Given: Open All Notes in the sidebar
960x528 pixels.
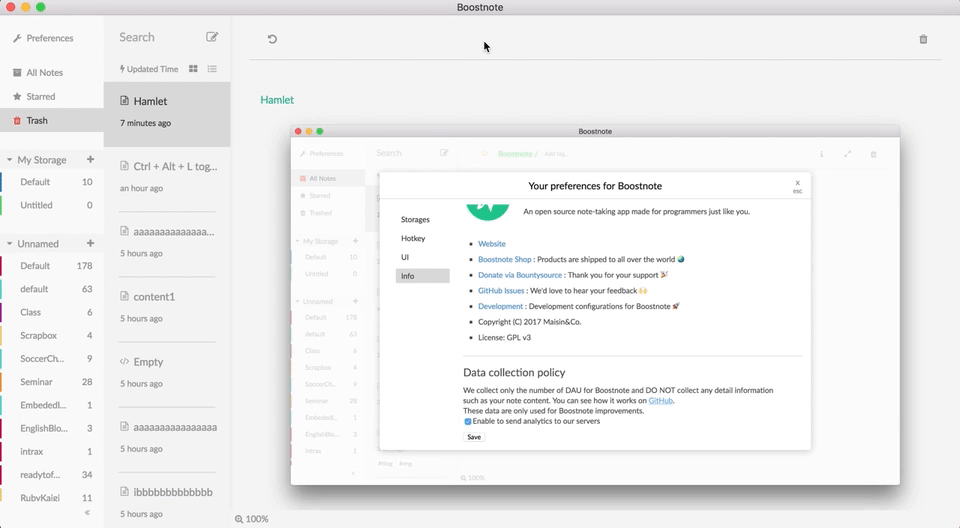Looking at the screenshot, I should pos(51,72).
